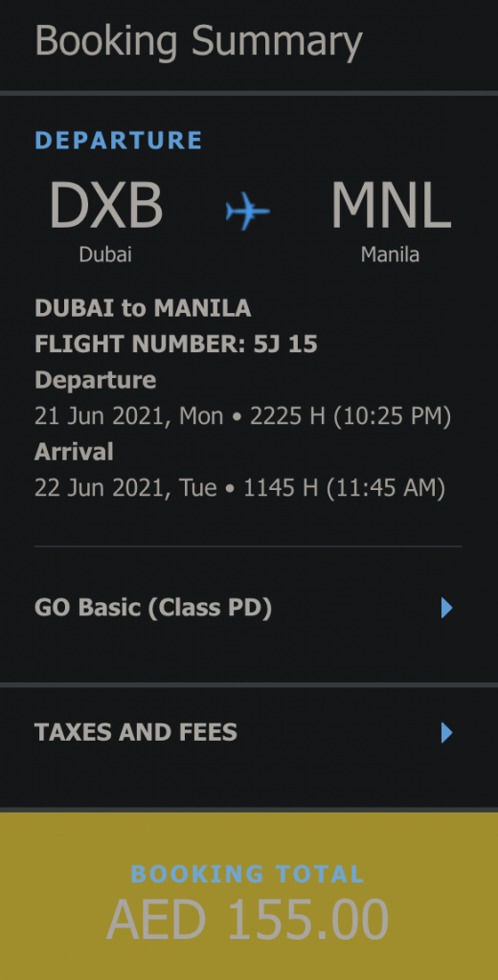Screen dimensions: 498x980
Task: Click the blue DEPARTURE label
Action: pos(119,140)
